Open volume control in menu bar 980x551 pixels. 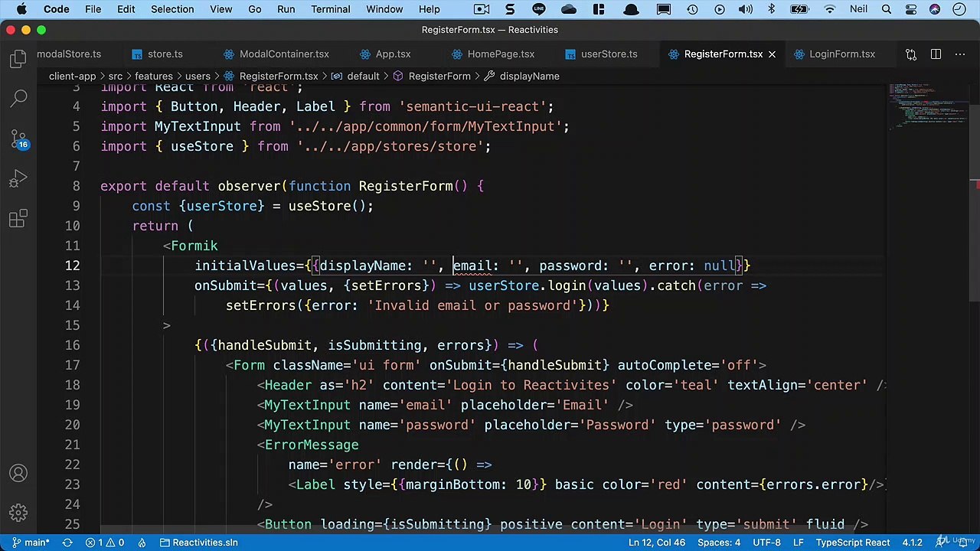745,9
